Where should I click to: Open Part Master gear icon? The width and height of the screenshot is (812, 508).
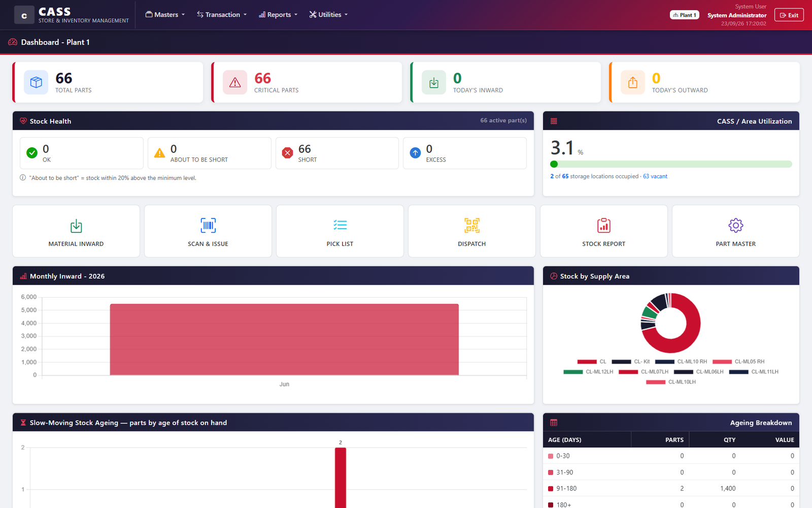click(x=736, y=225)
